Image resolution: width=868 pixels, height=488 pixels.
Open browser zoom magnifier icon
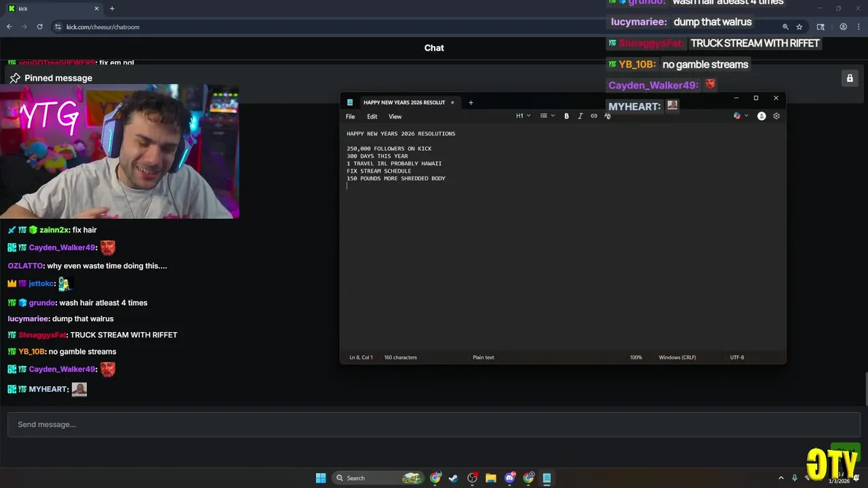[785, 27]
